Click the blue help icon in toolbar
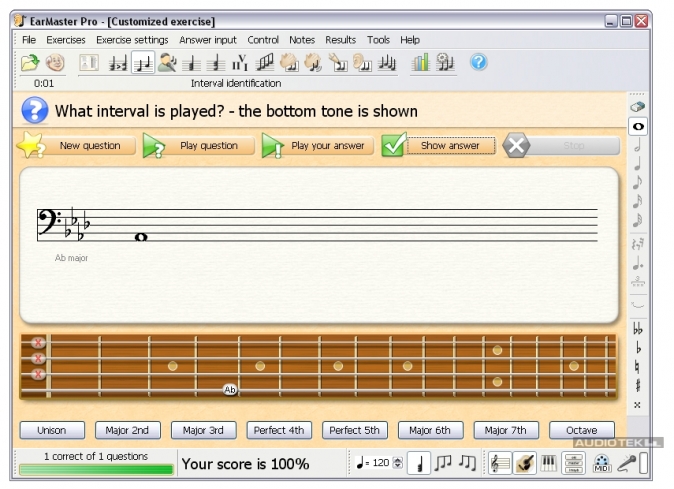Image resolution: width=674 pixels, height=489 pixels. (478, 63)
